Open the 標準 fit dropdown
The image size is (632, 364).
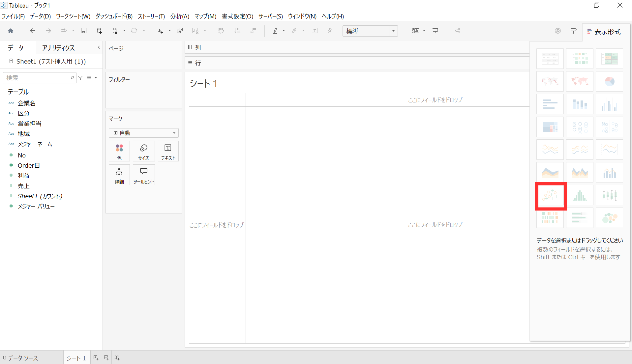click(x=370, y=31)
